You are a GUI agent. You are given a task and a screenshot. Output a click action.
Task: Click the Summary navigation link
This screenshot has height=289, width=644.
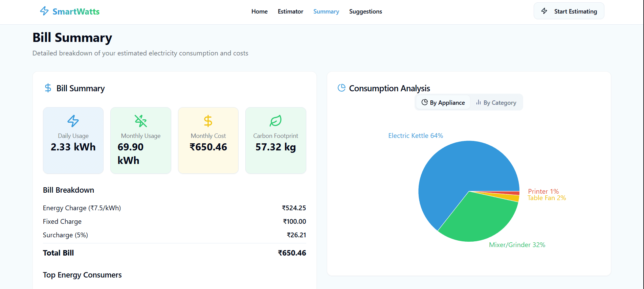tap(326, 11)
